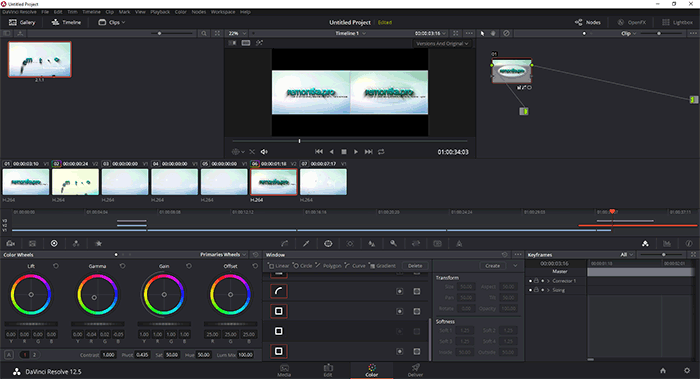Viewport: 700px width, 379px height.
Task: Click the Nodes panel button
Action: click(x=588, y=22)
